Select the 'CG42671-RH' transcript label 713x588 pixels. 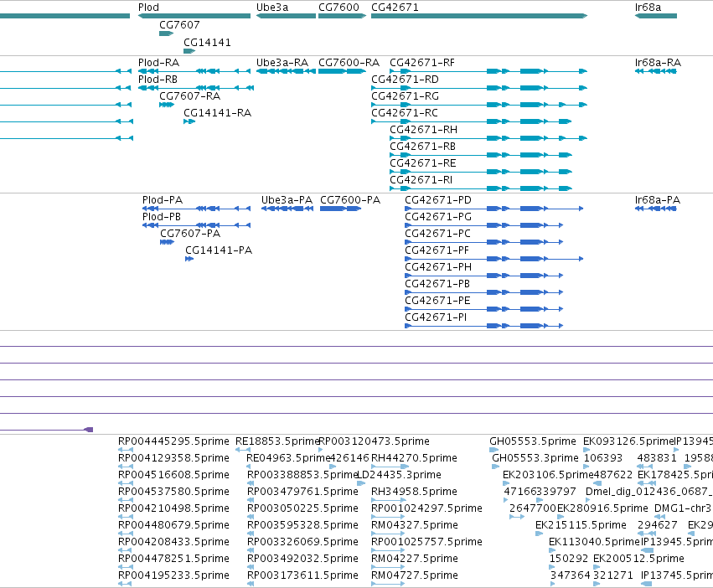pos(423,130)
